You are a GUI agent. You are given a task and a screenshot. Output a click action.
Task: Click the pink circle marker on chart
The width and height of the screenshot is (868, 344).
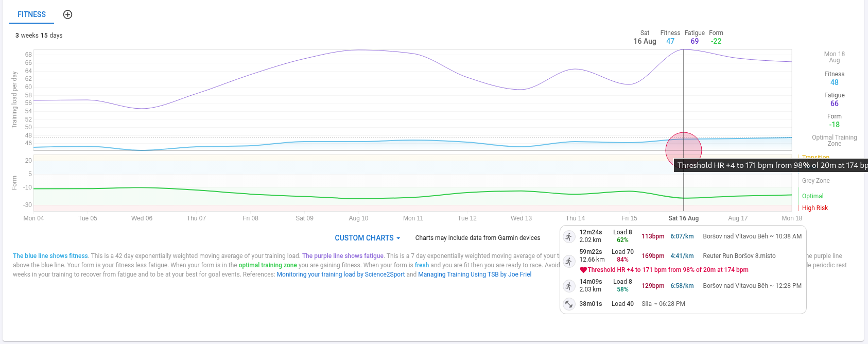[683, 150]
